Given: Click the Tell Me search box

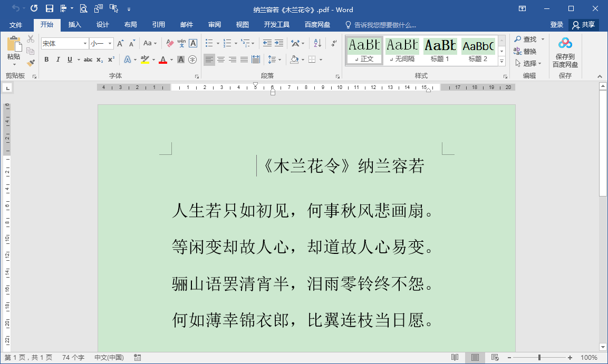Looking at the screenshot, I should pyautogui.click(x=381, y=25).
